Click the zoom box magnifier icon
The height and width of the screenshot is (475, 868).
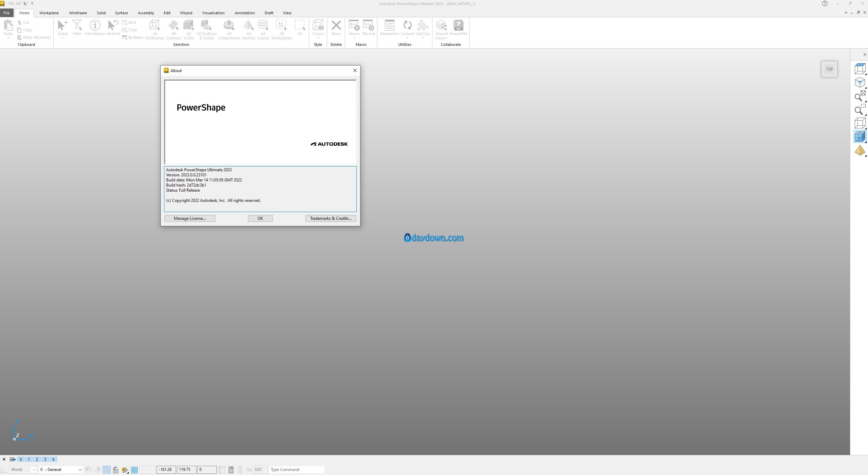pyautogui.click(x=860, y=109)
